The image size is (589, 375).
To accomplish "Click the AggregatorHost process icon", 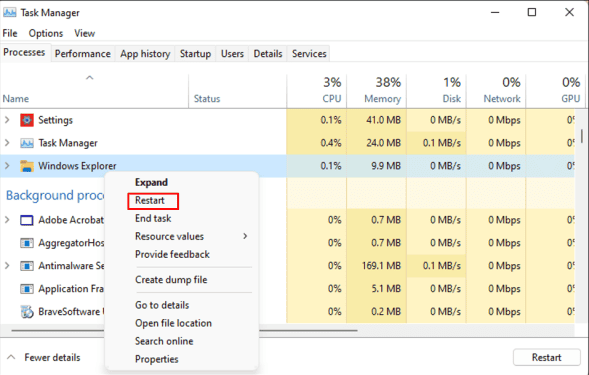I will (27, 243).
